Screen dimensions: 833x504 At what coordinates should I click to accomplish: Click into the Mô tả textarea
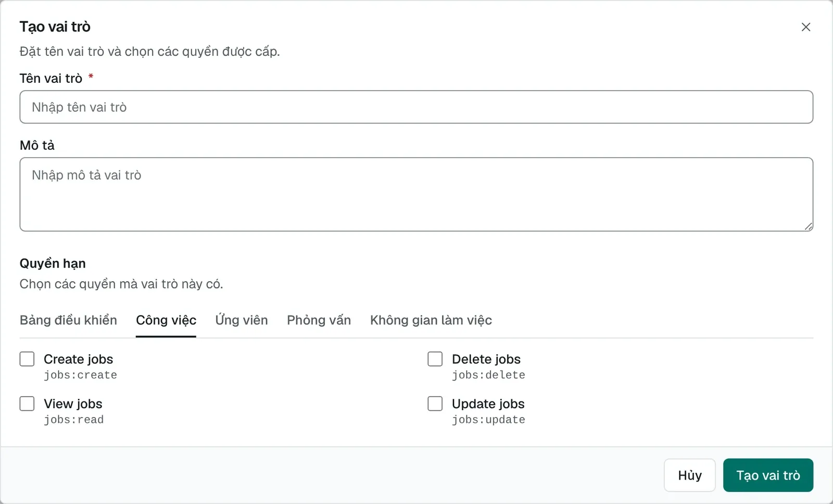pos(416,194)
